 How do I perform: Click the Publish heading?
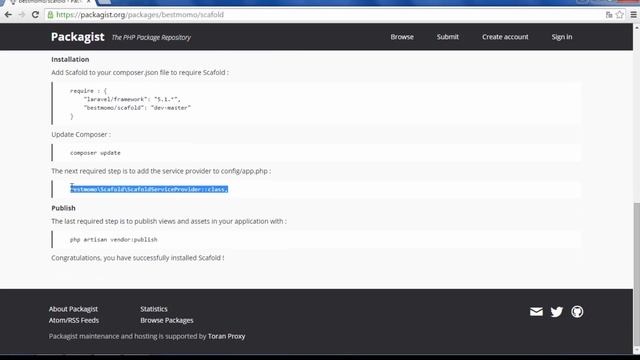pos(63,208)
